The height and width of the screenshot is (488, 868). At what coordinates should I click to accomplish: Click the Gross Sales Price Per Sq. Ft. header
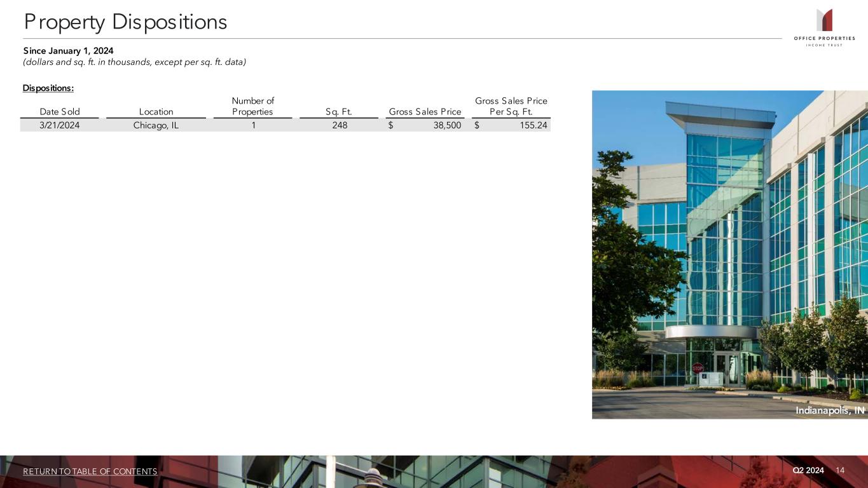(511, 106)
